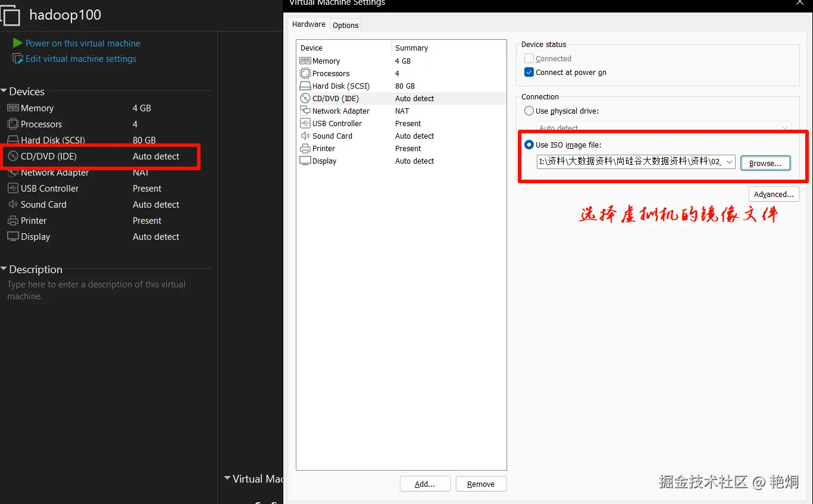
Task: Click the Processors icon in the dialog device list
Action: coord(305,73)
